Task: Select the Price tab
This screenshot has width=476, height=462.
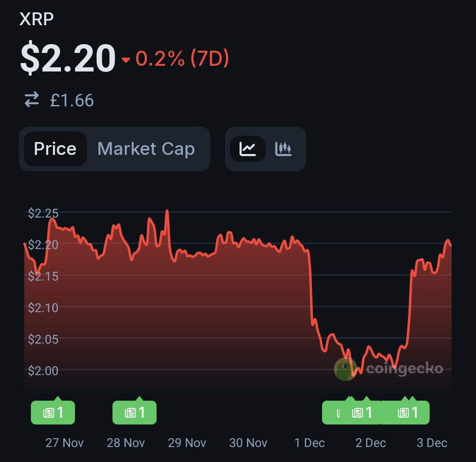Action: [55, 149]
